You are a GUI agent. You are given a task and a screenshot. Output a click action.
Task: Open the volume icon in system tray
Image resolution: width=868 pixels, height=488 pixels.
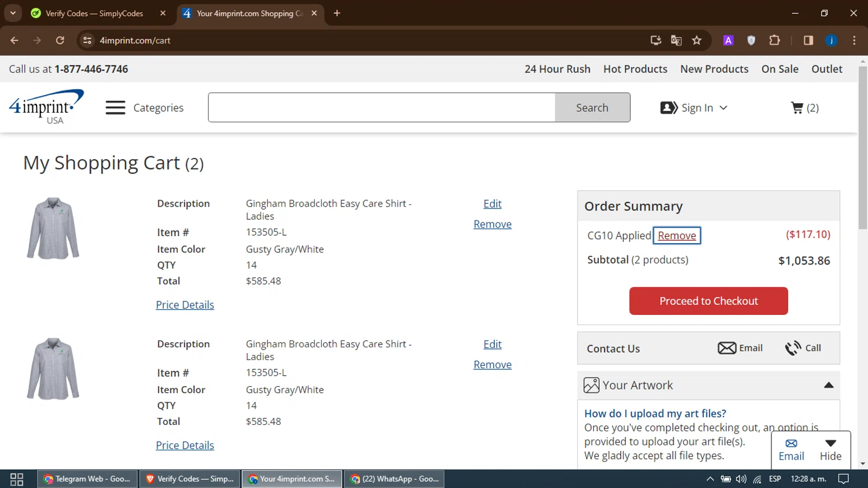pos(741,479)
